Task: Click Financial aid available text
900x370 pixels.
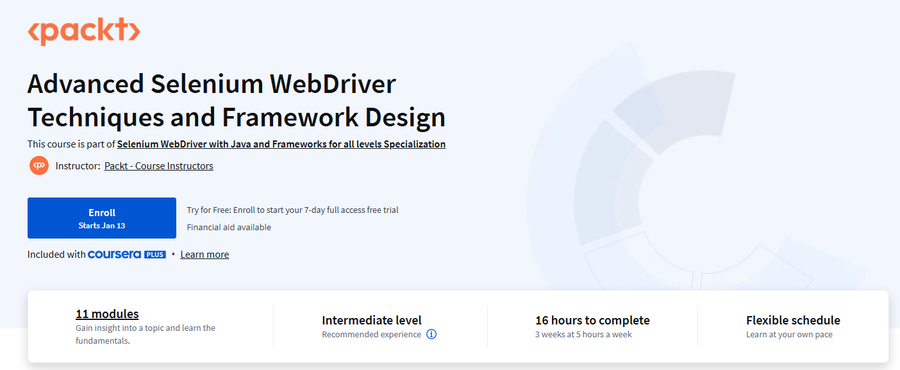Action: coord(229,227)
